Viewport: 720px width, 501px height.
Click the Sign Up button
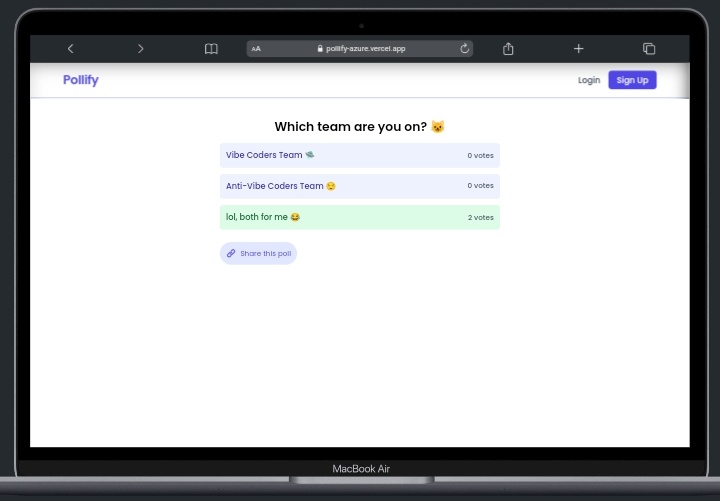632,80
